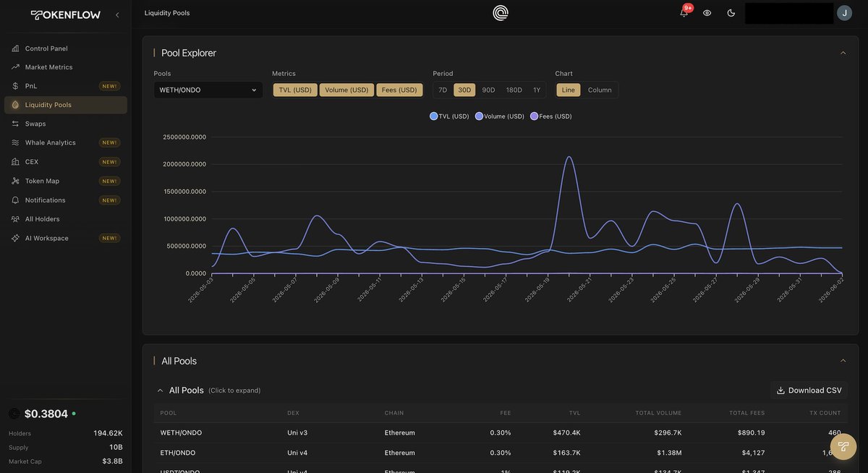This screenshot has height=473, width=868.
Task: Open the notifications bell icon
Action: (x=684, y=13)
